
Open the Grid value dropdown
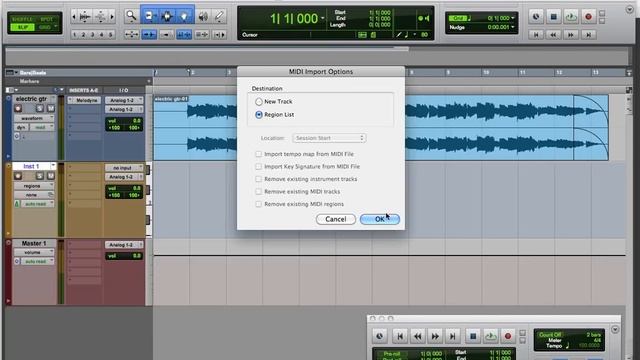click(x=513, y=18)
